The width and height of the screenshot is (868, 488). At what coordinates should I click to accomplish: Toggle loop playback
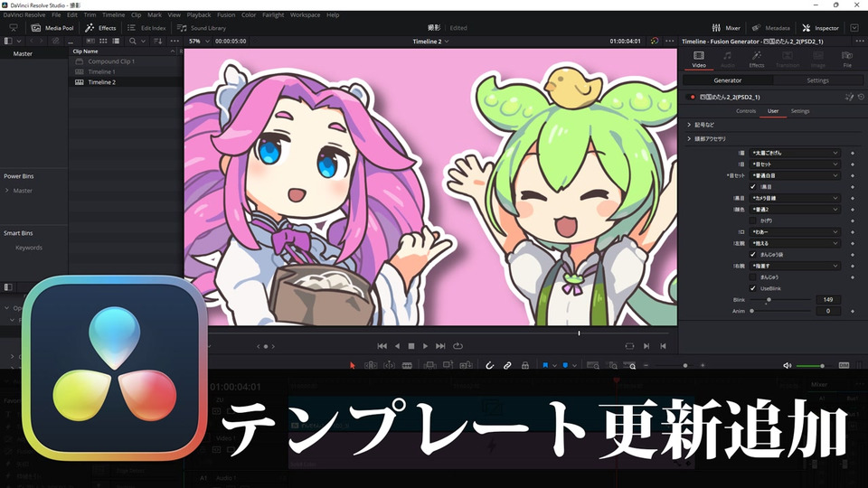(x=458, y=346)
